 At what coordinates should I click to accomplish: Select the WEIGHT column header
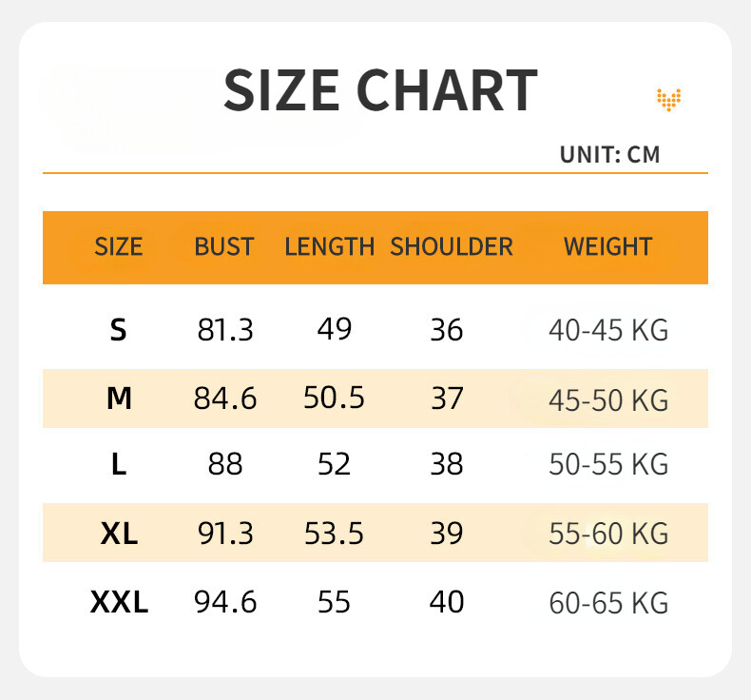coord(607,247)
